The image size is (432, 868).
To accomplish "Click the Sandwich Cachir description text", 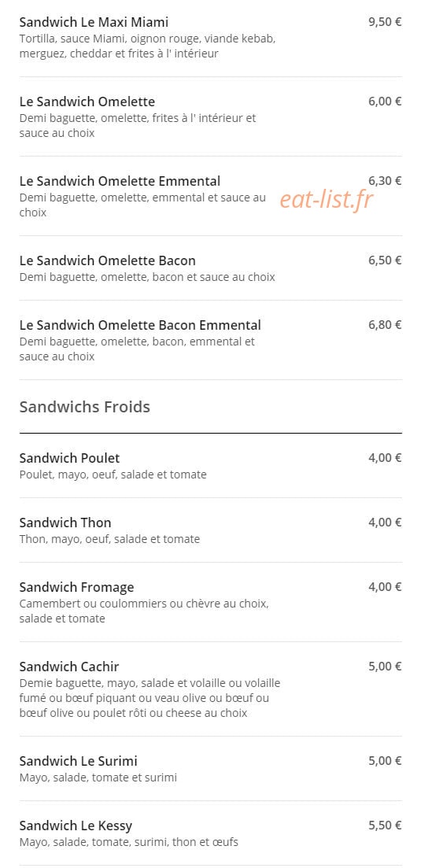I will tap(150, 698).
